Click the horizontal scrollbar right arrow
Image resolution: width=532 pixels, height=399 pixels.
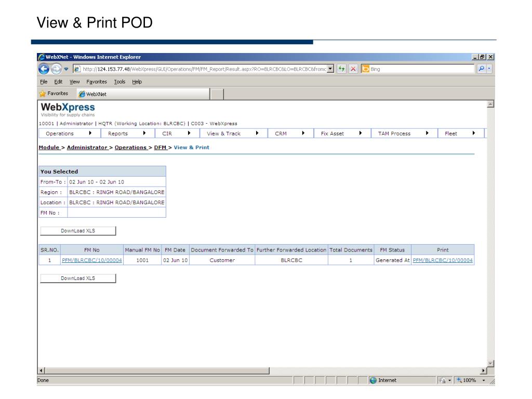coord(484,370)
